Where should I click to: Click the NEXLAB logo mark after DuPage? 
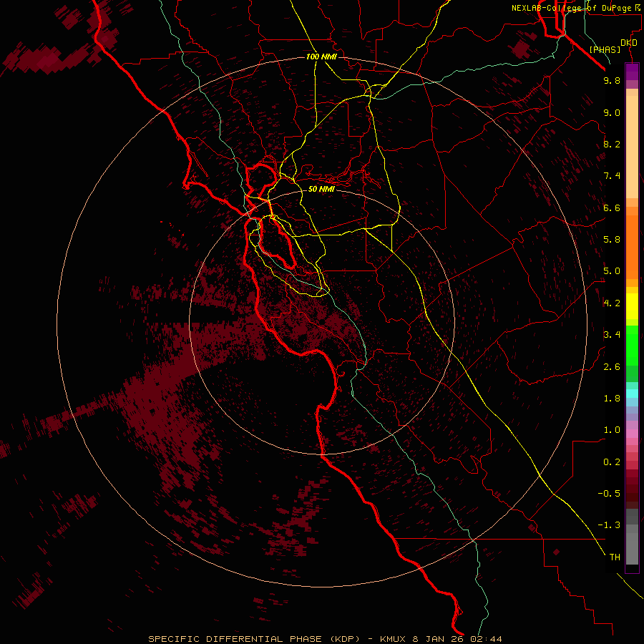coord(638,8)
